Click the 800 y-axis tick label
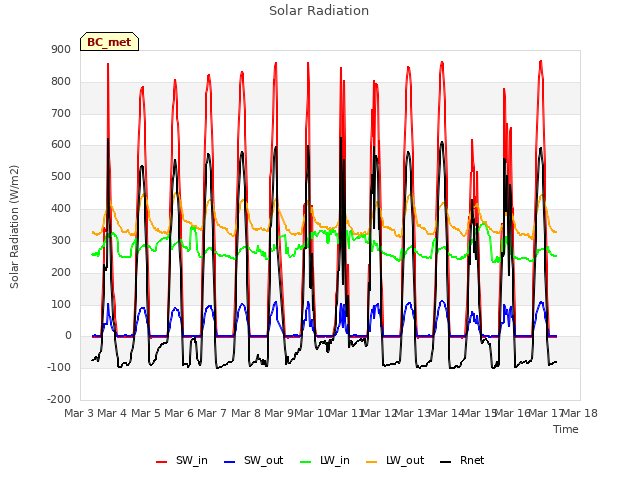Image resolution: width=640 pixels, height=480 pixels. click(x=61, y=82)
